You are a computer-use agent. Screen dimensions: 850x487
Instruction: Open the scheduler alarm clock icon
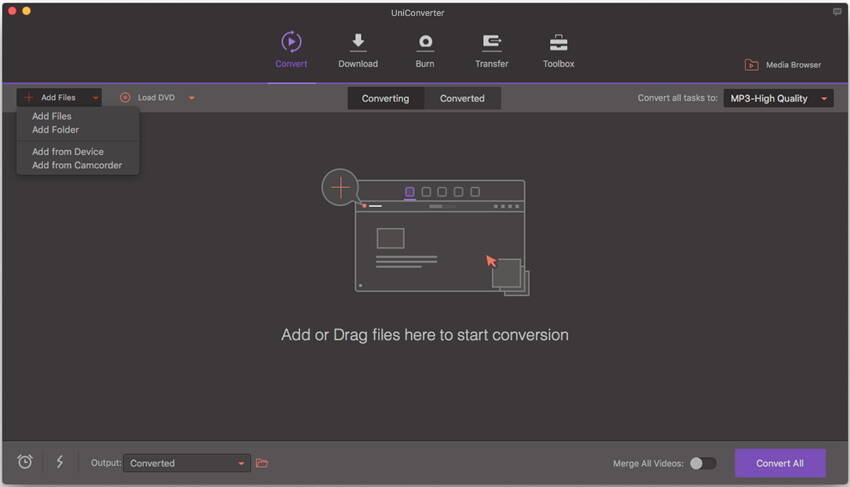(25, 462)
